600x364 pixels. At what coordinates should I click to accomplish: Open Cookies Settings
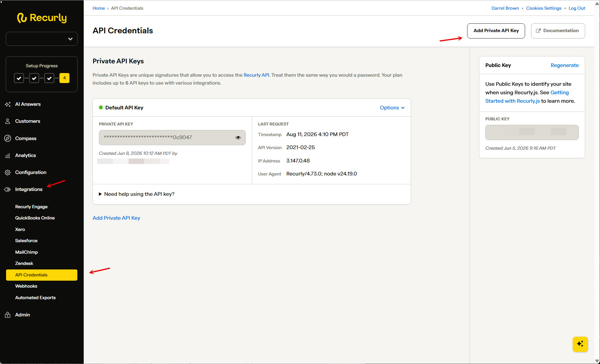click(x=544, y=8)
